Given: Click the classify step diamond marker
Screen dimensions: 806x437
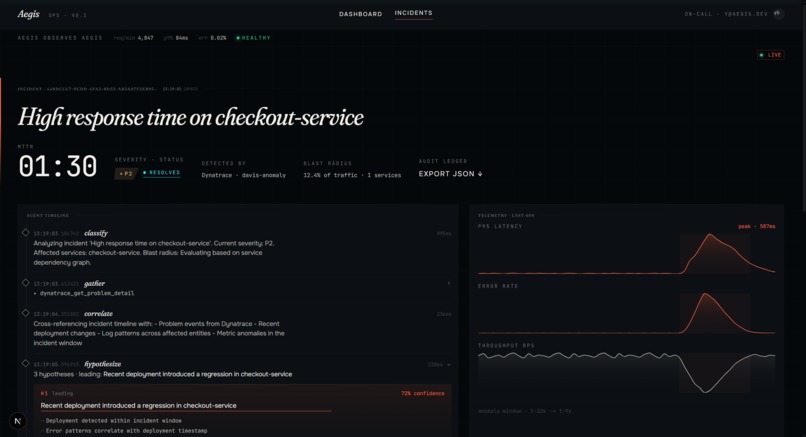Looking at the screenshot, I should (25, 232).
